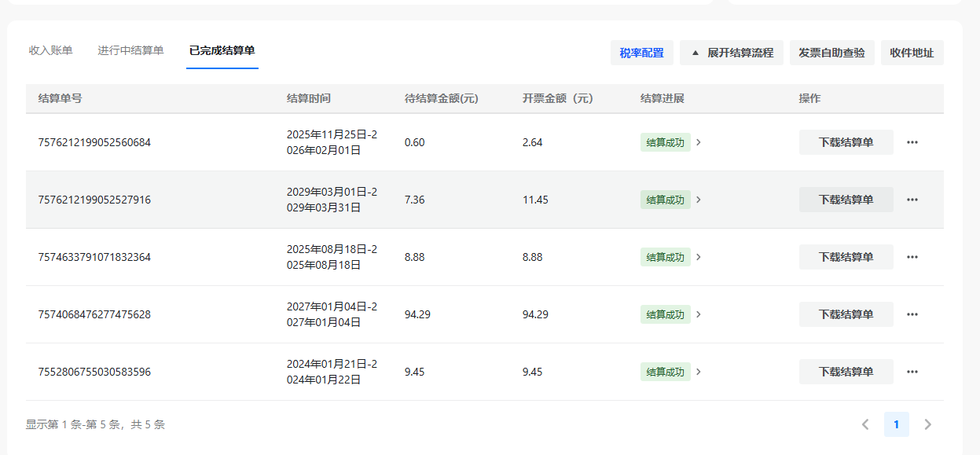The width and height of the screenshot is (980, 455).
Task: Open 收件地址 button
Action: click(912, 53)
